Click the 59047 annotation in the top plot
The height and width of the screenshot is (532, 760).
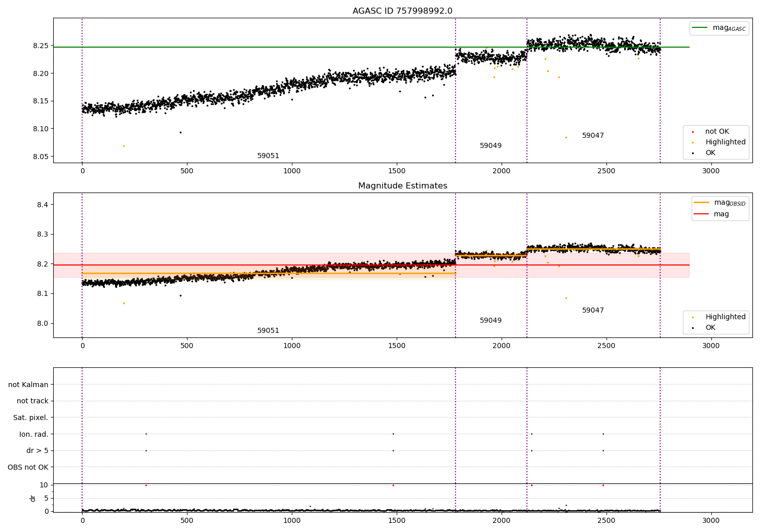point(593,136)
